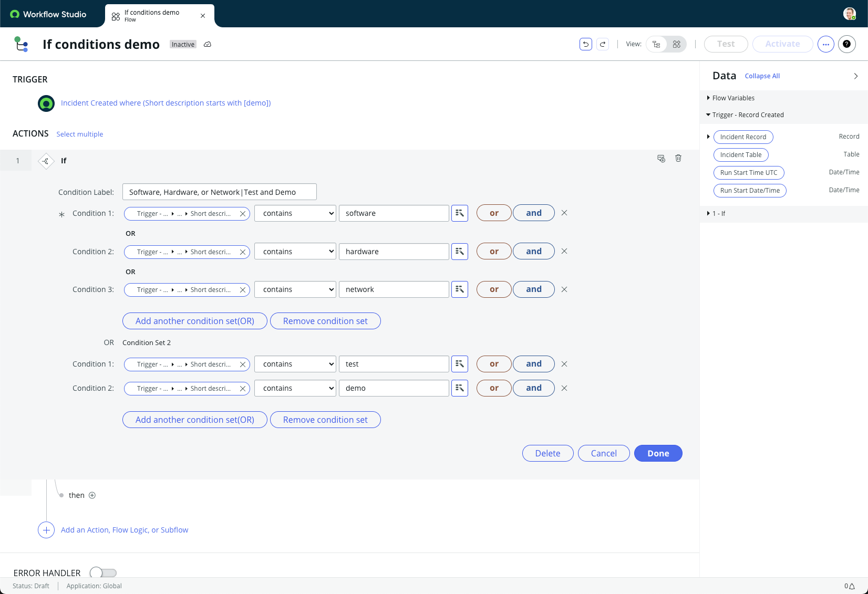Click the If step diamond icon
The image size is (868, 594).
coord(46,161)
